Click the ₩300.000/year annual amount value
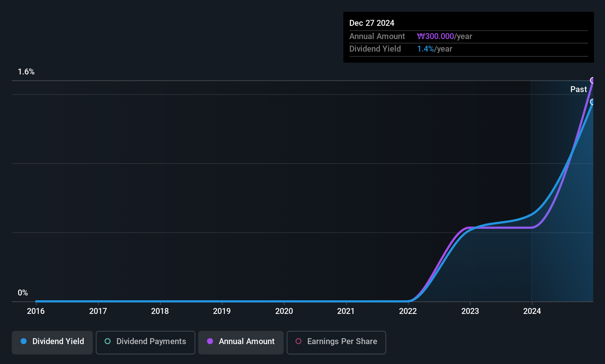The height and width of the screenshot is (364, 605). click(x=444, y=36)
